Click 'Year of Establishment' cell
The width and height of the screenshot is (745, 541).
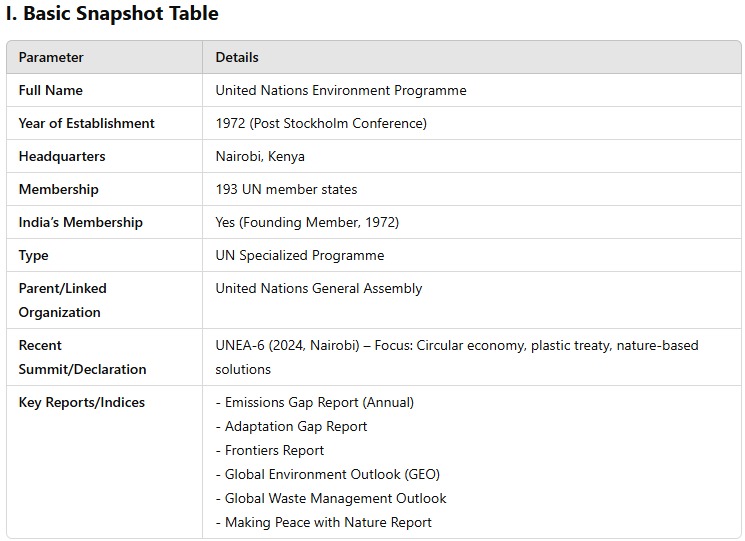[86, 123]
